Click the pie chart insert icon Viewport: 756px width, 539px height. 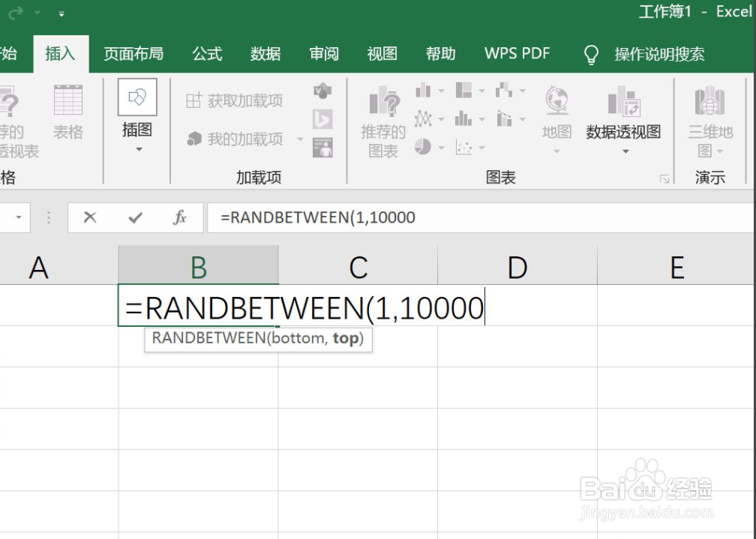coord(422,145)
